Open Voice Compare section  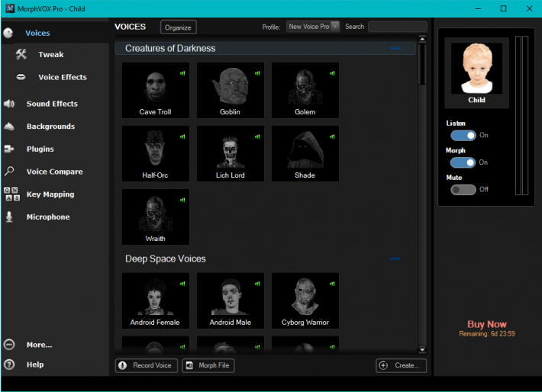click(x=55, y=172)
